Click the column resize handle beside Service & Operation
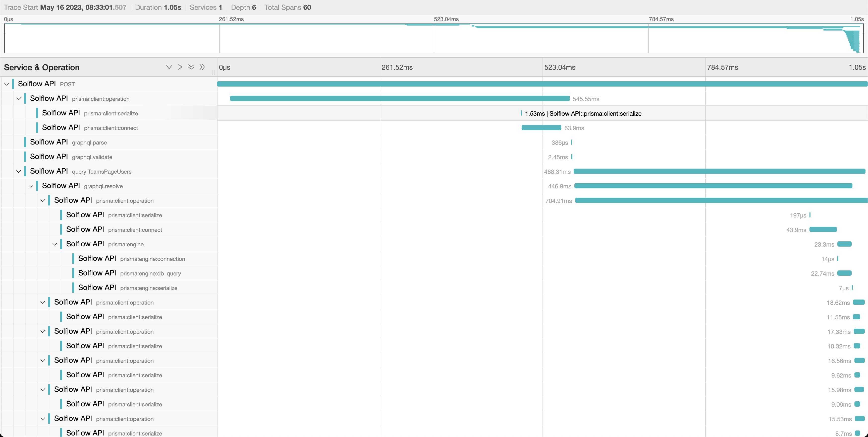868x437 pixels. click(x=213, y=72)
